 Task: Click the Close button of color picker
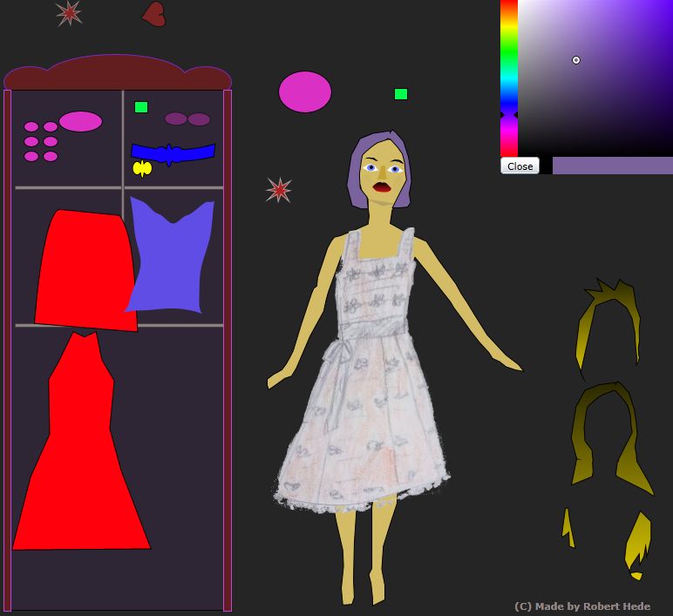tap(520, 166)
